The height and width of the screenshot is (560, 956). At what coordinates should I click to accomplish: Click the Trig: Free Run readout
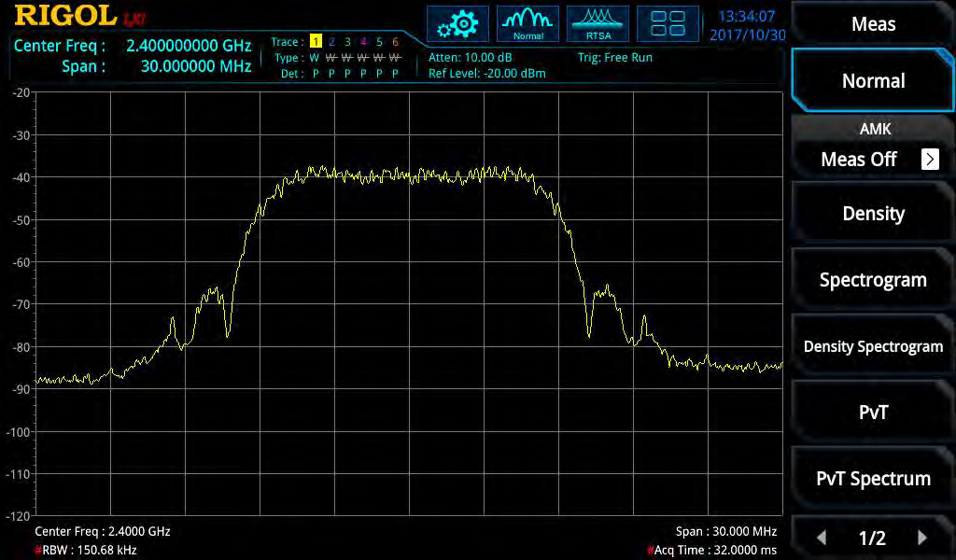coord(614,57)
